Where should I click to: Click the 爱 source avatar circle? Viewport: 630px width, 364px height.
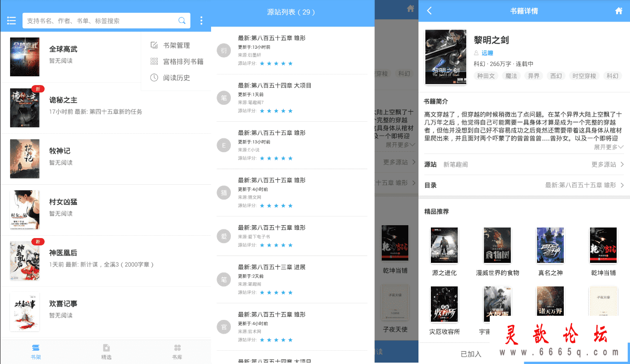pyautogui.click(x=224, y=236)
